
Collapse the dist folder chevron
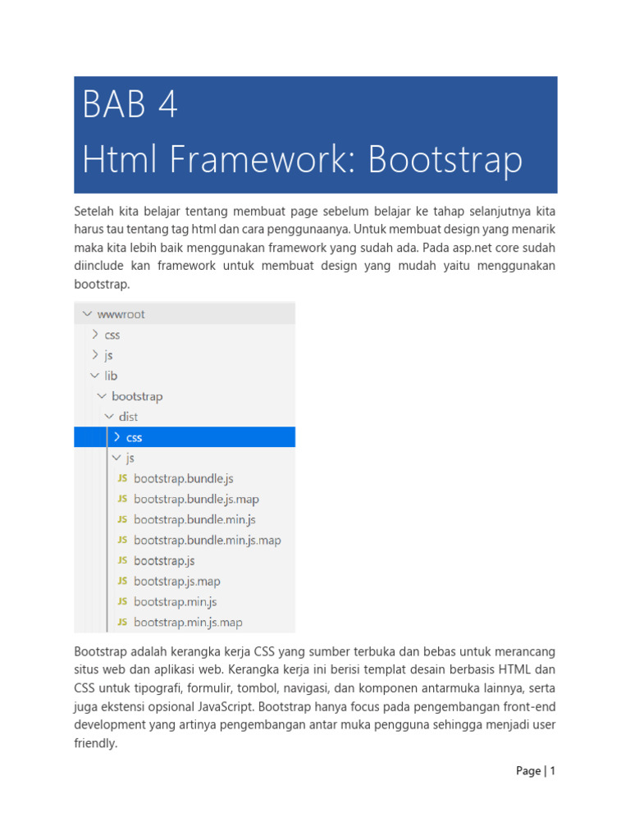109,416
